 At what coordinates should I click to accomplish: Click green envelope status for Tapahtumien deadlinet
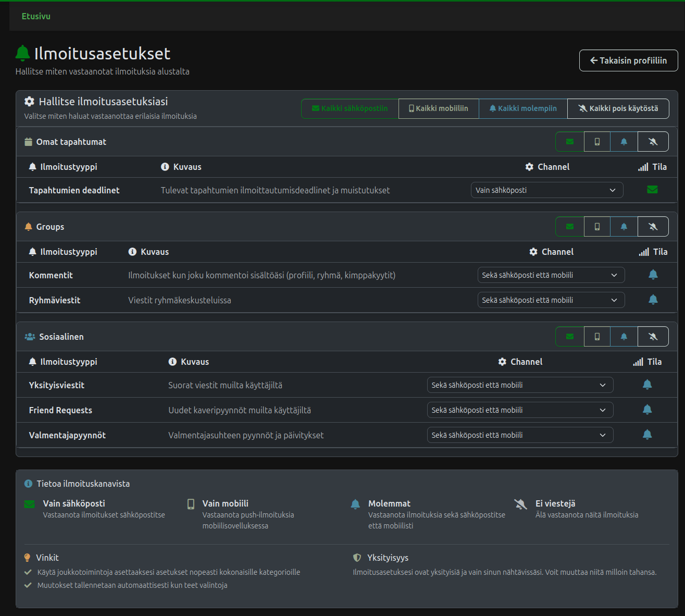pyautogui.click(x=652, y=190)
